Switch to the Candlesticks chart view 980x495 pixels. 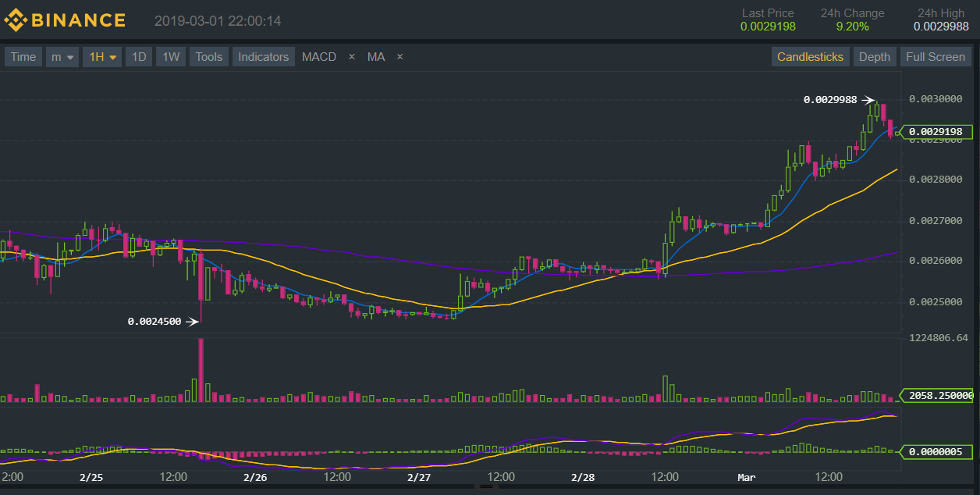click(810, 57)
